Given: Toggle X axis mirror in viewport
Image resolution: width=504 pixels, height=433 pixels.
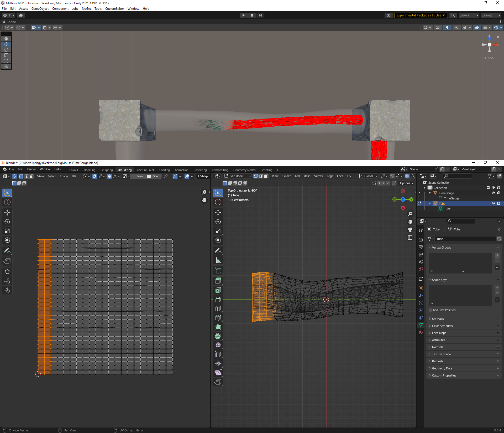Looking at the screenshot, I should tap(379, 183).
